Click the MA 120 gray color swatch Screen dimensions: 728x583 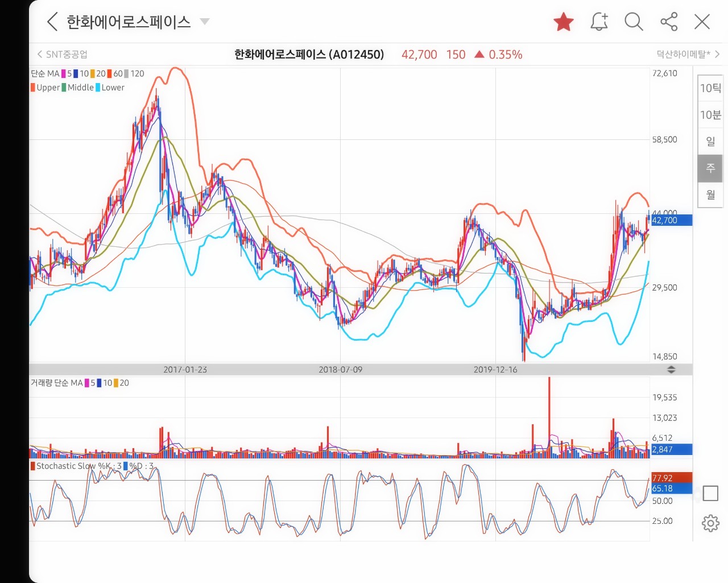click(x=126, y=74)
